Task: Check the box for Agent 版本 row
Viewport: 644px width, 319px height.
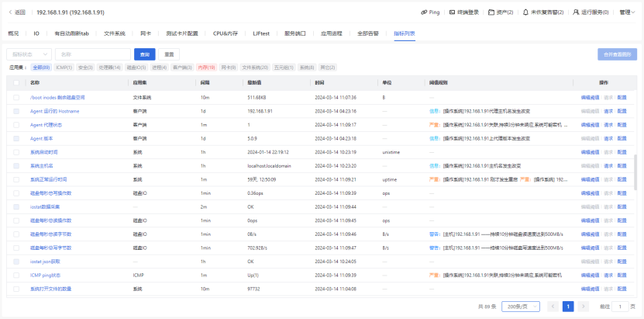Action: (x=16, y=138)
